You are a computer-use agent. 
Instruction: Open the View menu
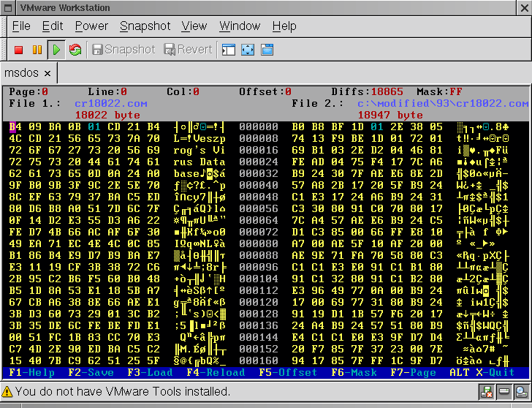[194, 26]
